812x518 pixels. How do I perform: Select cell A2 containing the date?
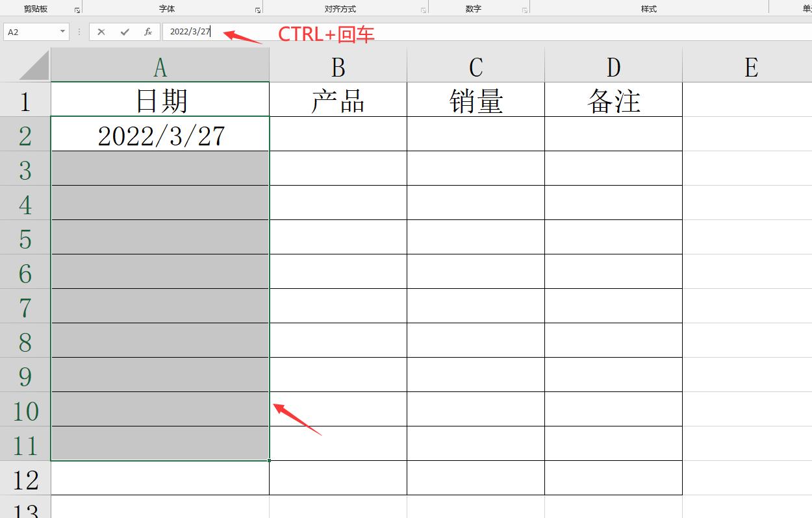coord(160,134)
